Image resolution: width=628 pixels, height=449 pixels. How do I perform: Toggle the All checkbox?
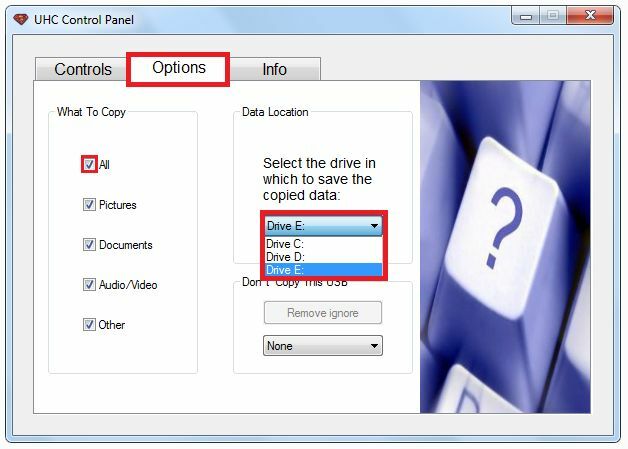89,164
